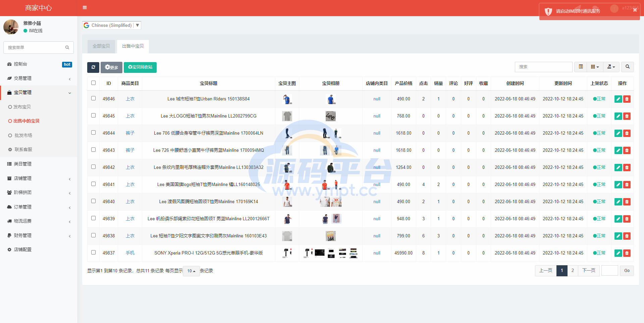This screenshot has height=323, width=644.
Task: Check the row checkbox for ID 49843
Action: [x=94, y=150]
